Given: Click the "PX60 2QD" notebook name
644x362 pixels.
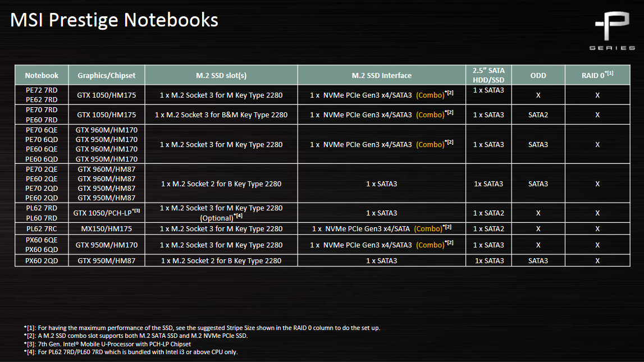Looking at the screenshot, I should [x=42, y=260].
